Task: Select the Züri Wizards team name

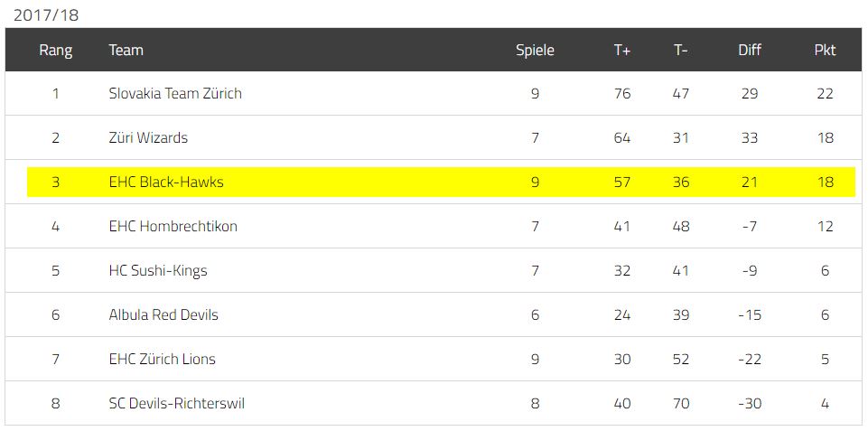Action: coord(148,137)
